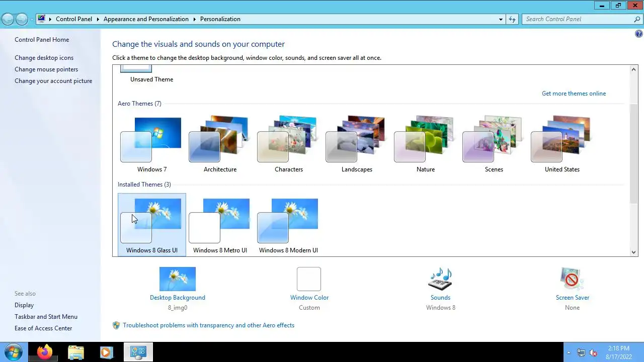Open the Display link
This screenshot has height=362, width=644.
24,305
